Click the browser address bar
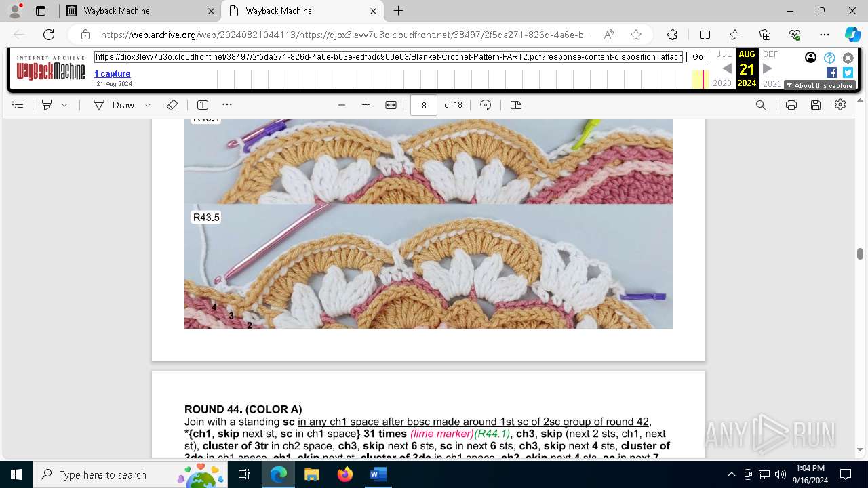Viewport: 868px width, 488px height. point(345,35)
